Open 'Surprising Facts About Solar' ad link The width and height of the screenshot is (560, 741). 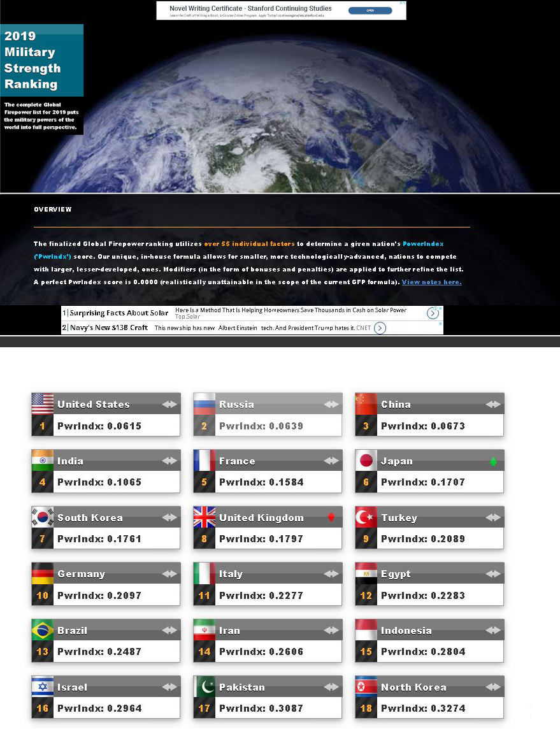click(x=118, y=313)
